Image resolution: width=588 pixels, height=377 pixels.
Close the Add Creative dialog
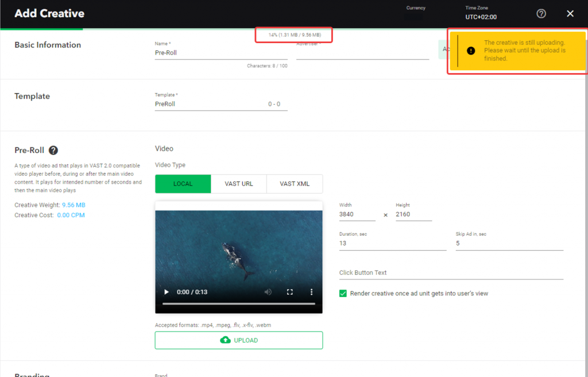click(570, 14)
